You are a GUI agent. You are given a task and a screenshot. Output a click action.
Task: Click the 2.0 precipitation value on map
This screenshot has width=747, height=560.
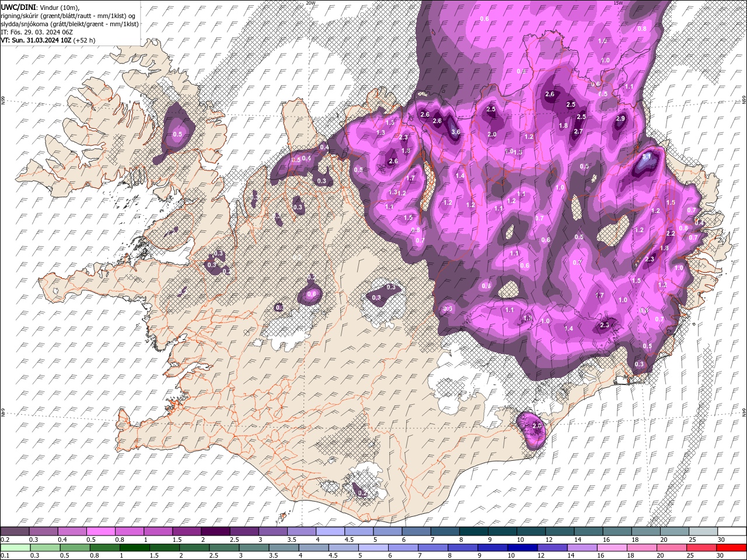tap(492, 135)
